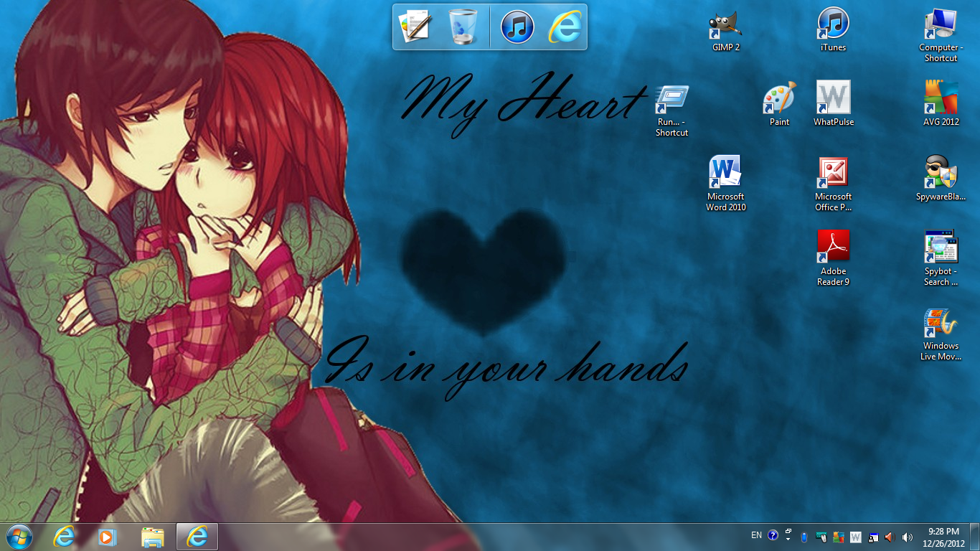Open the Recycle Bin in the top dock
The height and width of the screenshot is (551, 980).
(463, 27)
